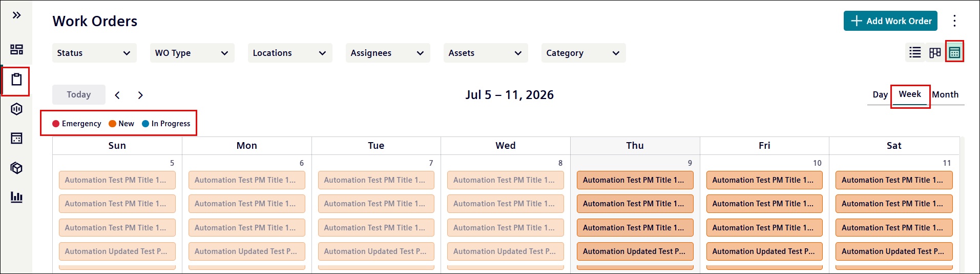Click the red Emergency legend dot
This screenshot has height=274, width=980.
click(56, 124)
